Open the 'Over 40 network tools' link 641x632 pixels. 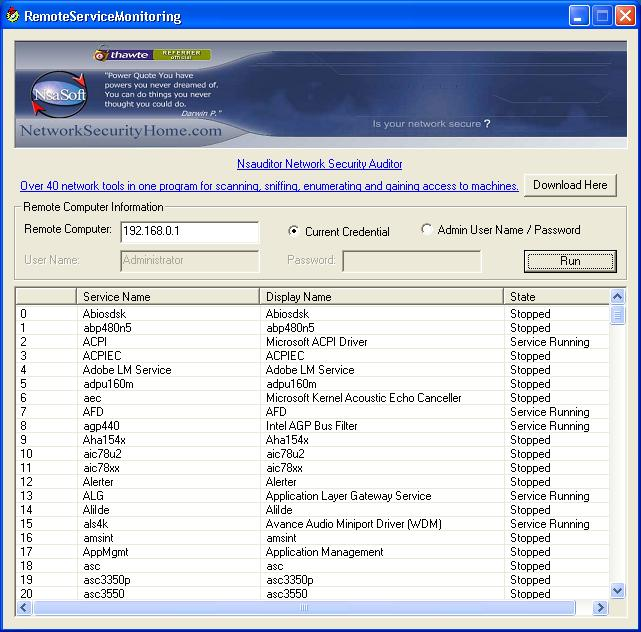[x=269, y=186]
